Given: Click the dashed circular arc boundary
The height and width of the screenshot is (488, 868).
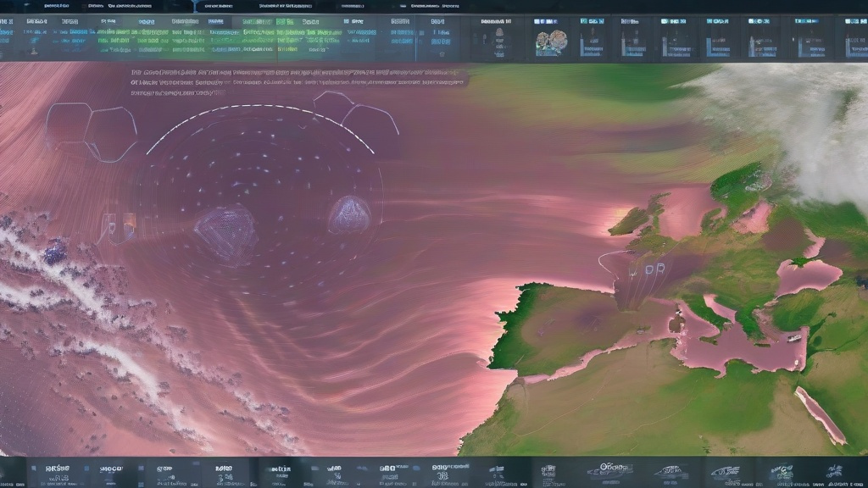Looking at the screenshot, I should tap(259, 110).
